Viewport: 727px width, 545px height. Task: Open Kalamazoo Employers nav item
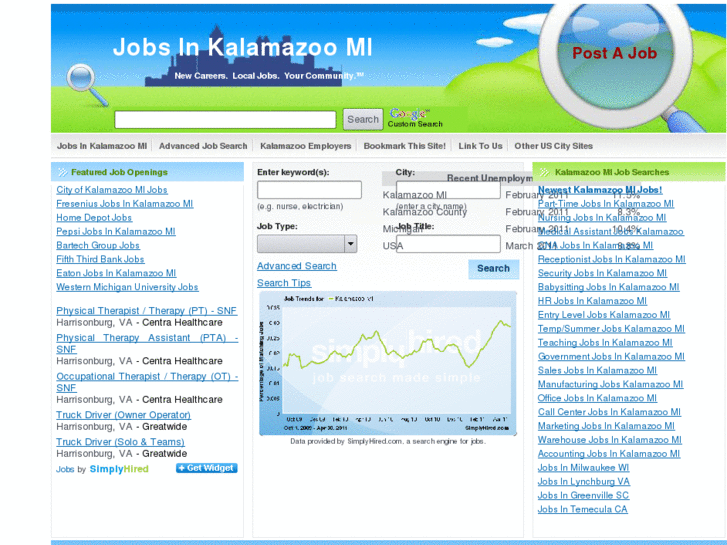click(306, 146)
